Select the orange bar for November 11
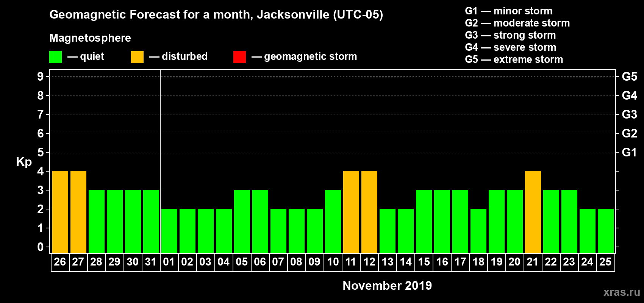This screenshot has height=303, width=644. tap(351, 212)
